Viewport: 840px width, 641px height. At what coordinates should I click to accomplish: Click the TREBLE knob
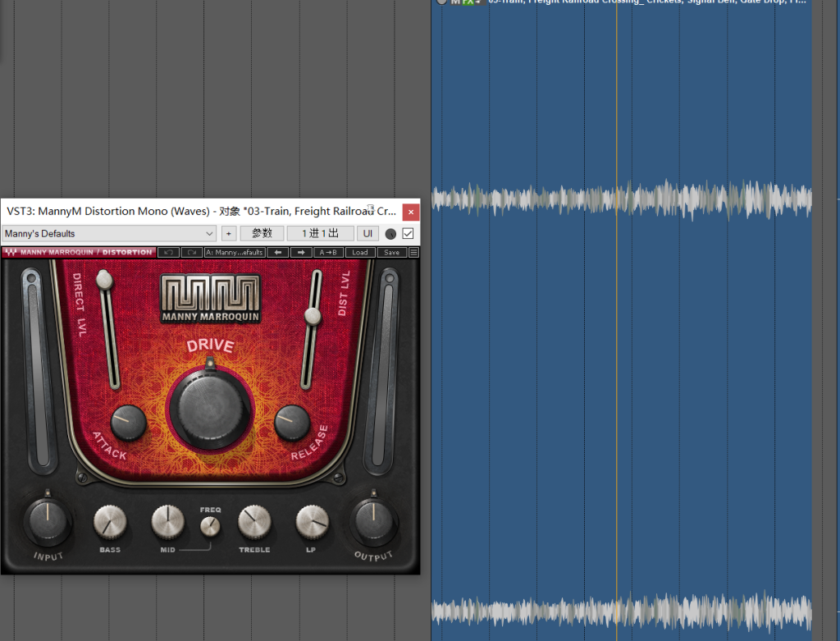[x=254, y=522]
